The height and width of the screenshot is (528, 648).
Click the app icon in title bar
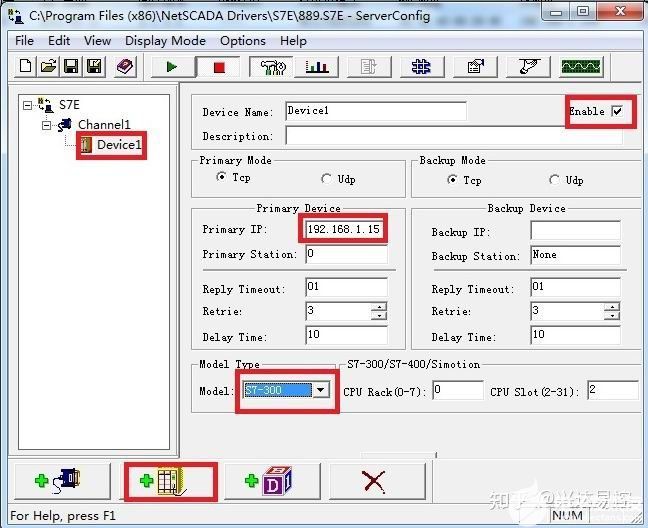[x=16, y=16]
